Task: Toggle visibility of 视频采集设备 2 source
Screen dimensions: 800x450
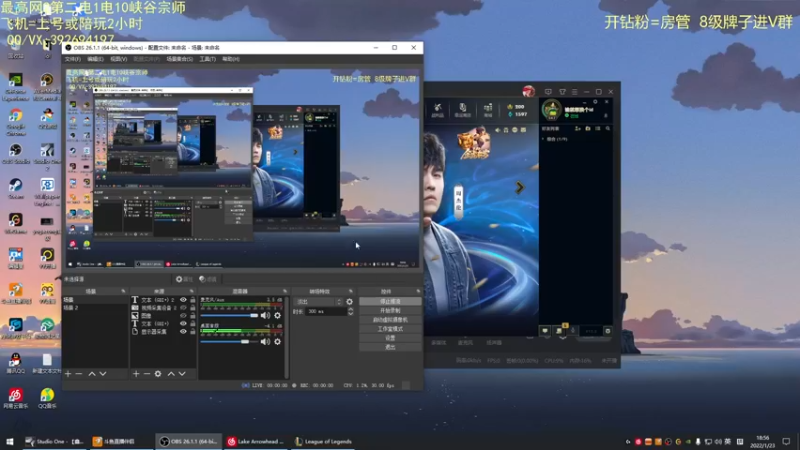Action: 183,308
